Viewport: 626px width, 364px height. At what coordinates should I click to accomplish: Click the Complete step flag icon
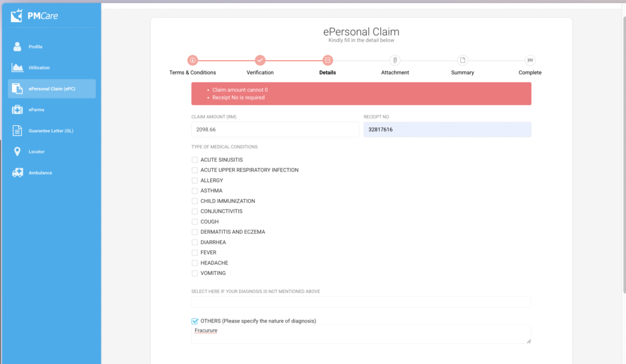pyautogui.click(x=530, y=60)
